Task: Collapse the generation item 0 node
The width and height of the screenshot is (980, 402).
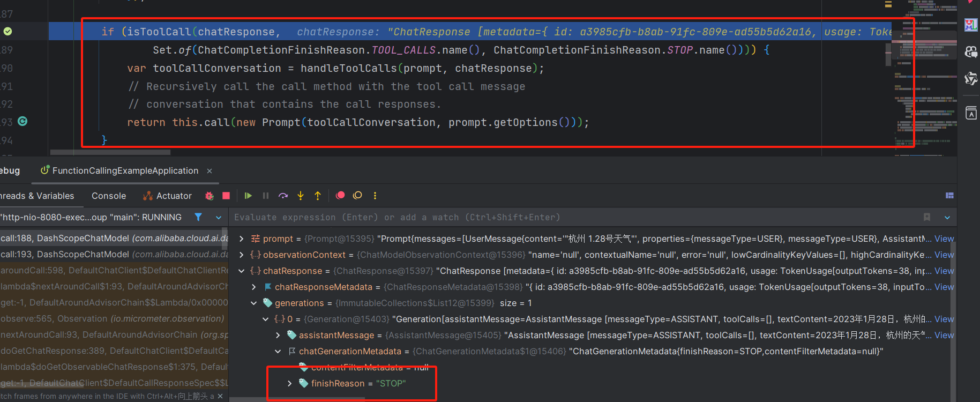Action: (x=265, y=319)
